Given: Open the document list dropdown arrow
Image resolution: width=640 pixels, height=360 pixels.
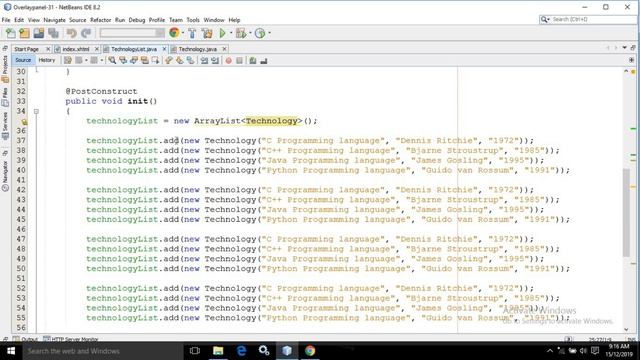Looking at the screenshot, I should tap(624, 48).
